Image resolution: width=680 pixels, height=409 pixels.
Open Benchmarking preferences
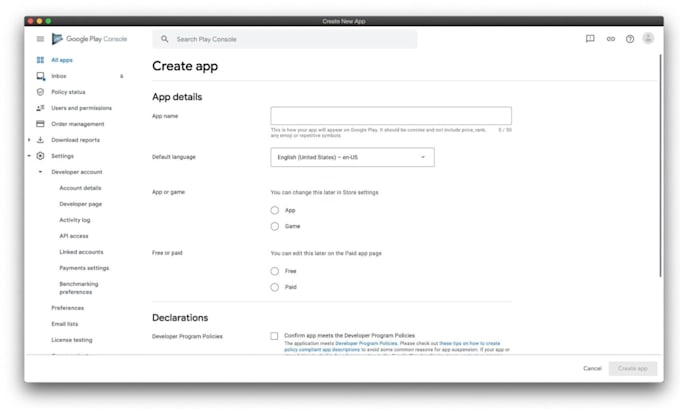click(79, 288)
